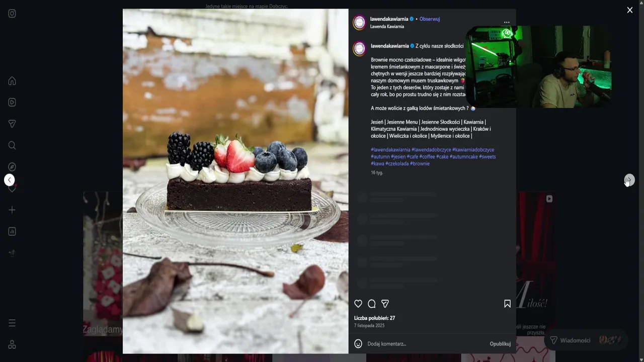
Task: Open the apps icon at sidebar bottom
Action: click(x=12, y=344)
